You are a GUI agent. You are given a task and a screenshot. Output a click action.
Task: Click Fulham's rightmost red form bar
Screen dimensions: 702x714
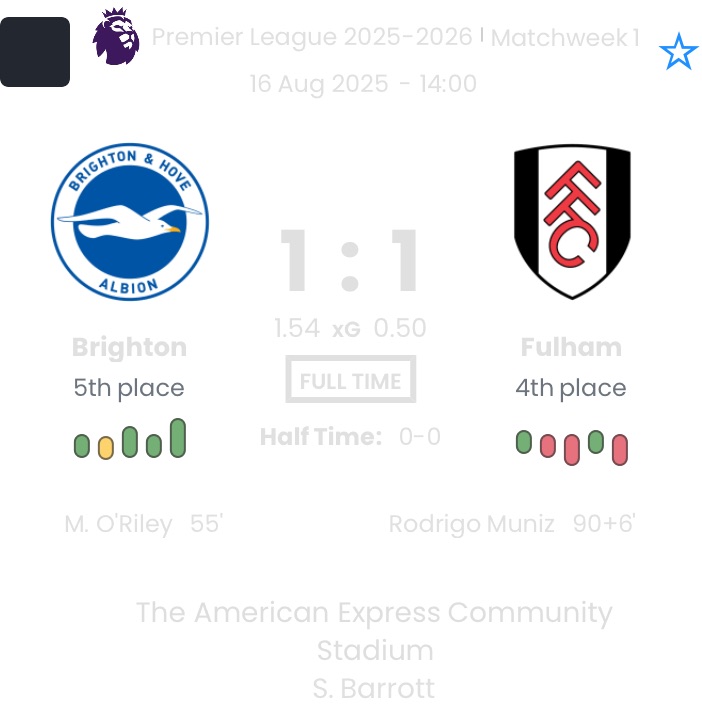tap(620, 449)
